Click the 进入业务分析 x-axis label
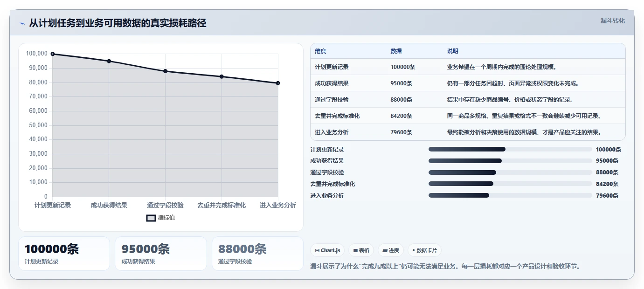 point(278,205)
